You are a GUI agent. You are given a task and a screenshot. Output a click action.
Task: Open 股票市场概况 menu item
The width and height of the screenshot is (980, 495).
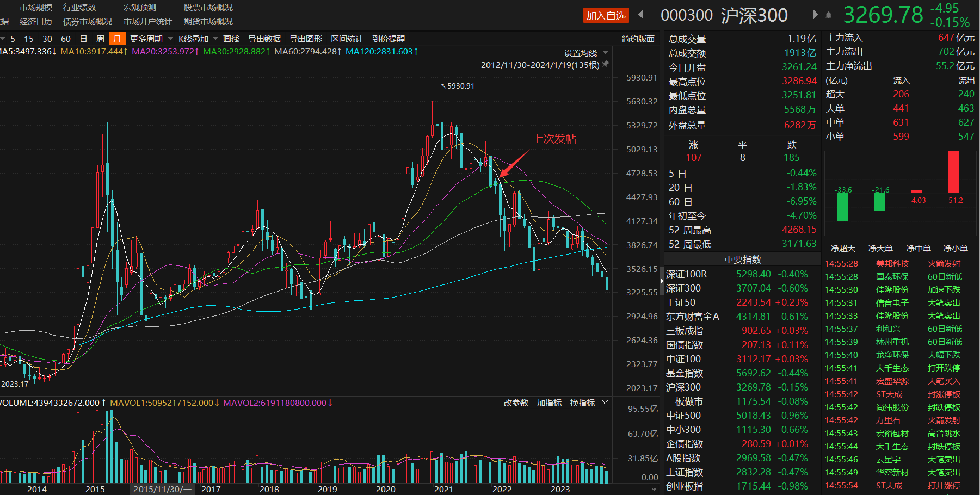click(208, 7)
